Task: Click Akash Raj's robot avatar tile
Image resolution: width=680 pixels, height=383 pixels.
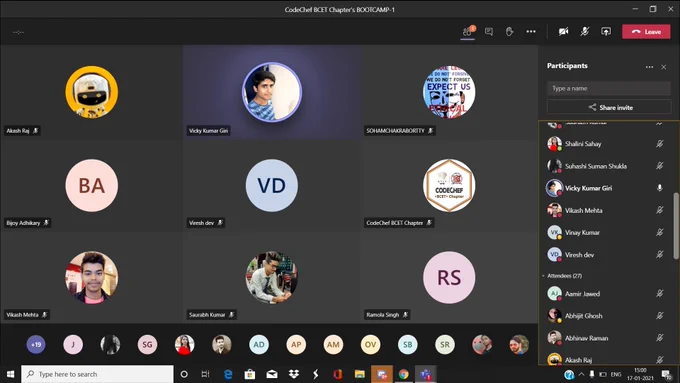Action: pyautogui.click(x=92, y=92)
